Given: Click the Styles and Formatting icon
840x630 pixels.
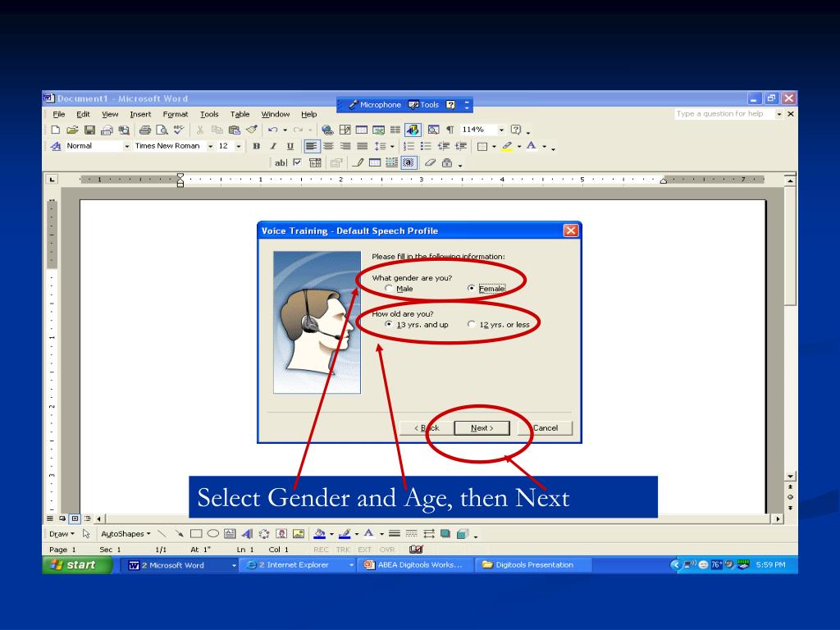Looking at the screenshot, I should click(56, 146).
